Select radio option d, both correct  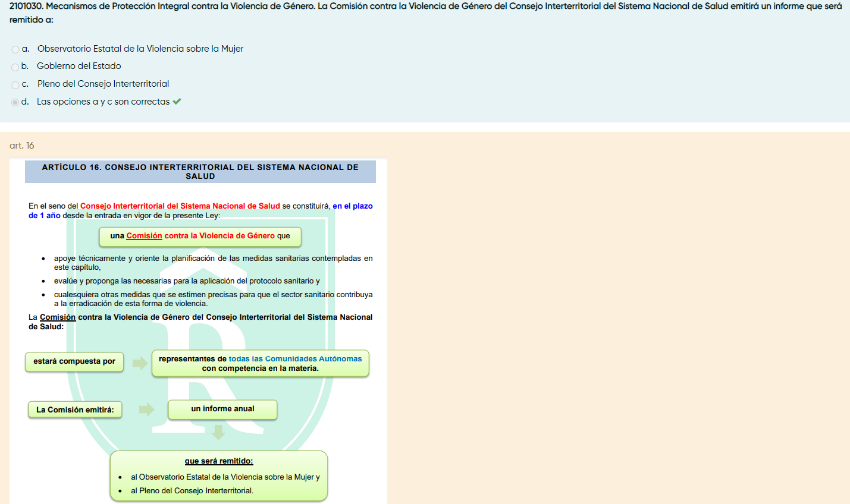pyautogui.click(x=15, y=102)
